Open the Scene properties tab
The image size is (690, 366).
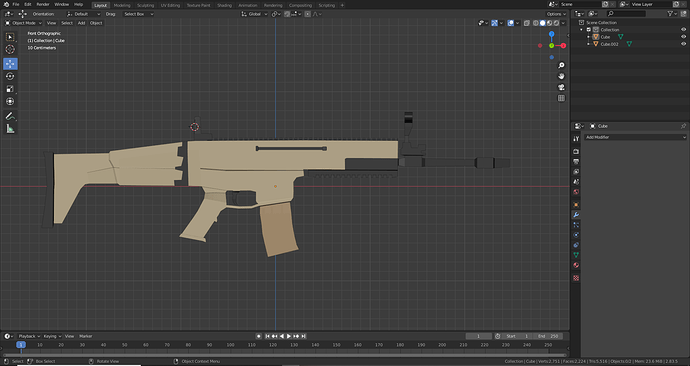(576, 182)
